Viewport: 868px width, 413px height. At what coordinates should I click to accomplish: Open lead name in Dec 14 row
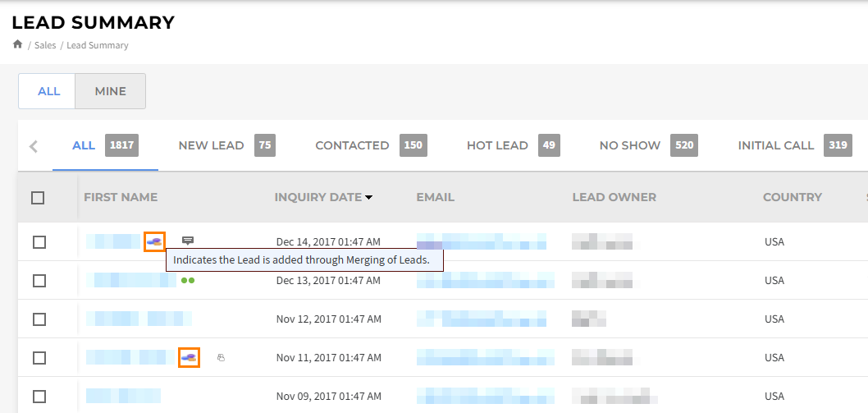click(113, 241)
